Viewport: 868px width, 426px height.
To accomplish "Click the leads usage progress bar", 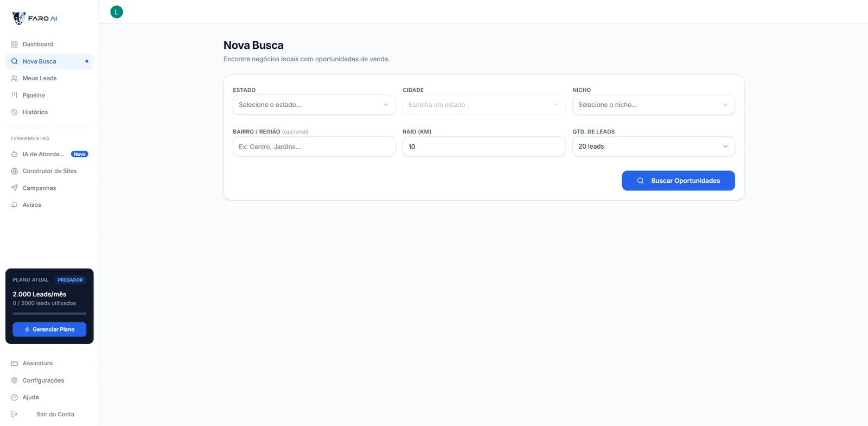I will coord(49,314).
